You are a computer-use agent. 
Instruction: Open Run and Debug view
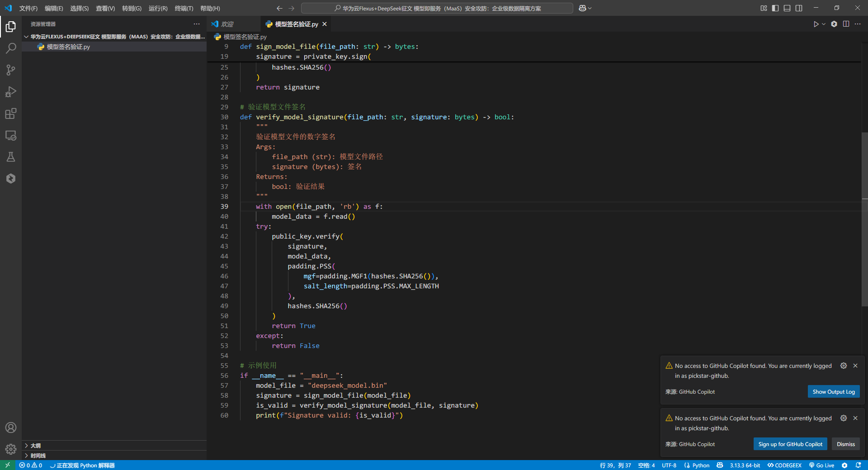coord(11,92)
